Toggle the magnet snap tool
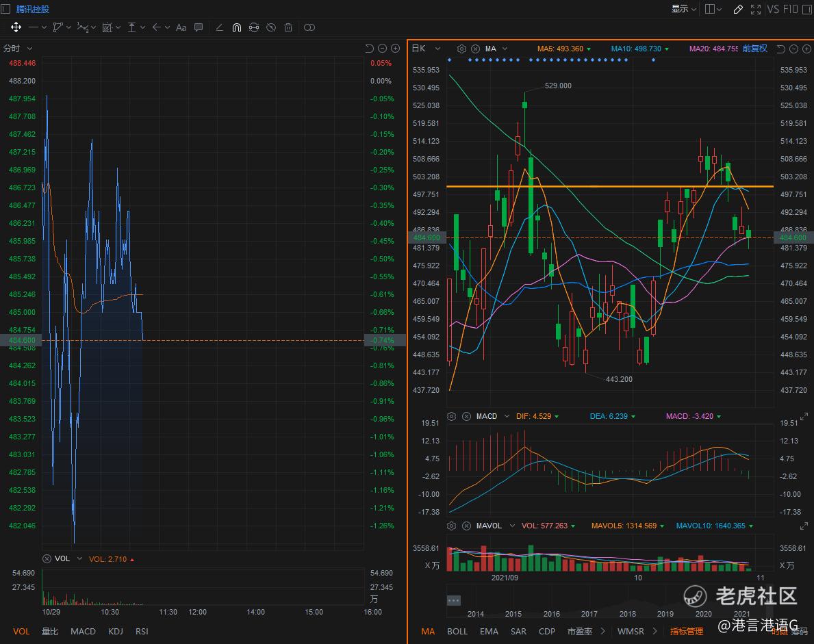The width and height of the screenshot is (814, 644). tap(237, 27)
